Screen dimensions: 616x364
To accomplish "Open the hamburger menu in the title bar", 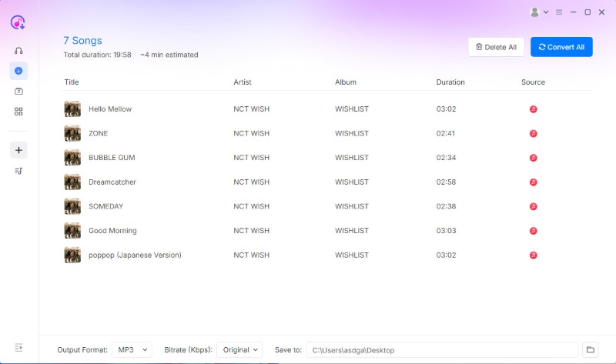I will 559,12.
